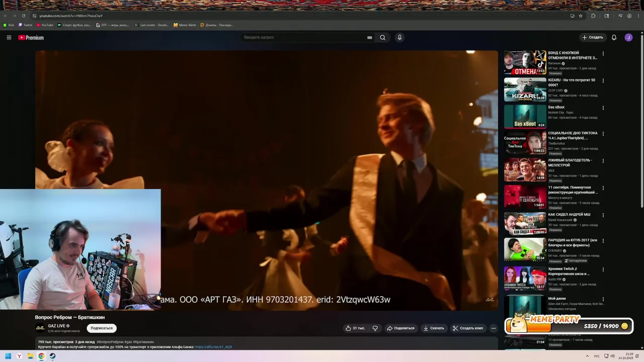Click the #ВопросРебром hashtag

coord(110,342)
